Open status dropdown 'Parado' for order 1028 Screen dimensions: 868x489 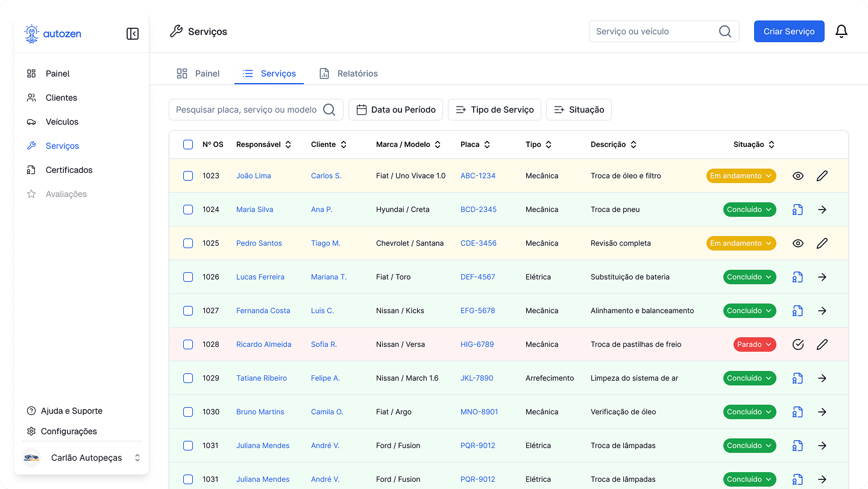pyautogui.click(x=755, y=344)
